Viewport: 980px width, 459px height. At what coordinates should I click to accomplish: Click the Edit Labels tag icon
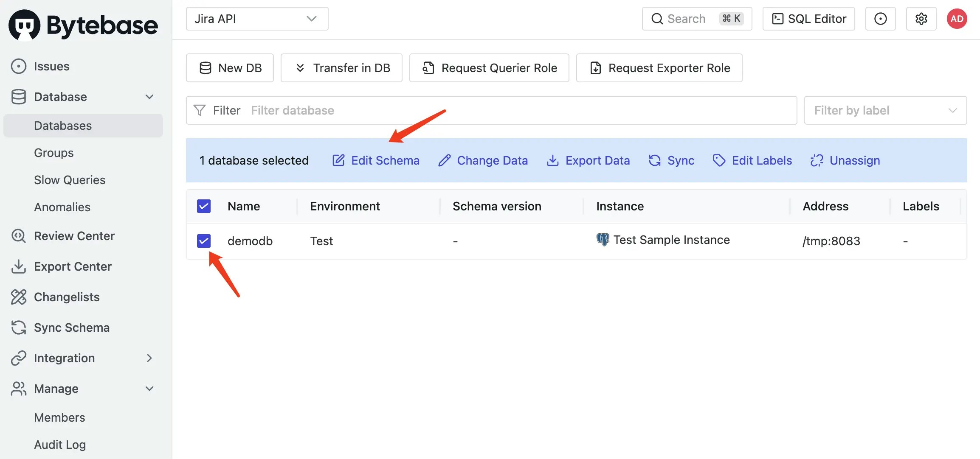pos(719,160)
